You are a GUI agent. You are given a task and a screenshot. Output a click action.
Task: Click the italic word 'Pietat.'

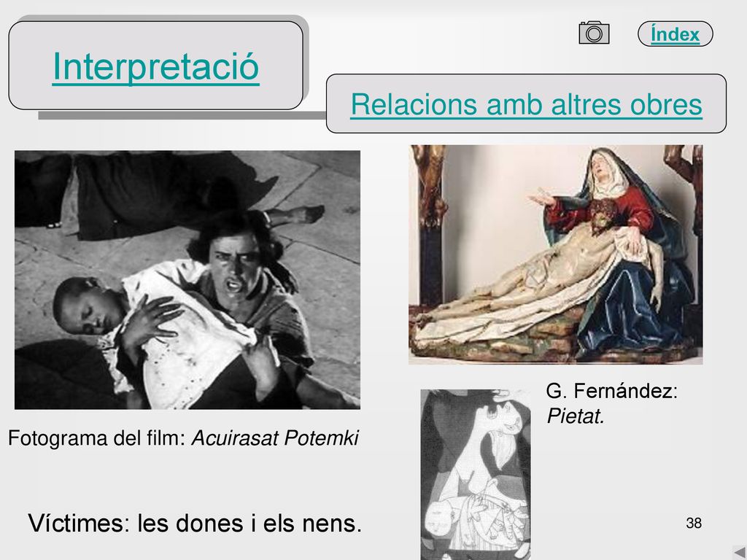[x=576, y=416]
